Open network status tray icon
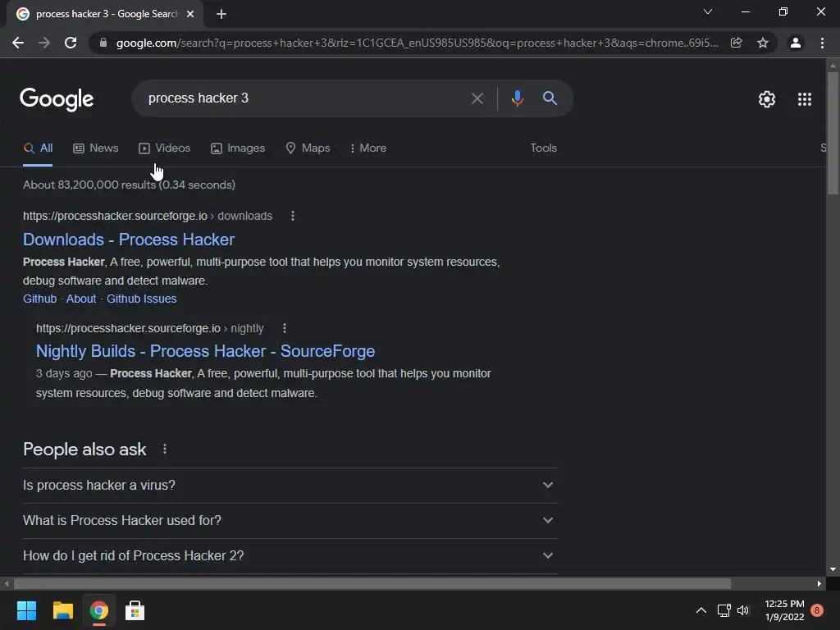This screenshot has width=840, height=630. pos(724,610)
